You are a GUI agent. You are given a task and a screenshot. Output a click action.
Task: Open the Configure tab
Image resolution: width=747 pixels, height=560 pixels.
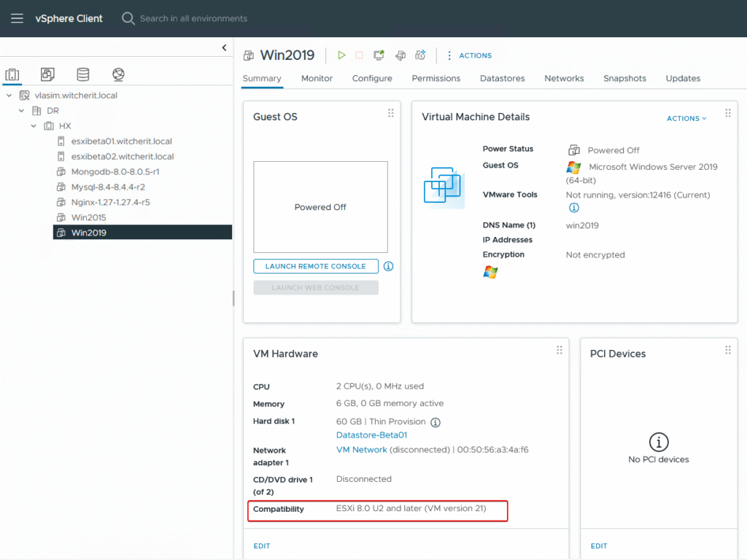pyautogui.click(x=372, y=79)
